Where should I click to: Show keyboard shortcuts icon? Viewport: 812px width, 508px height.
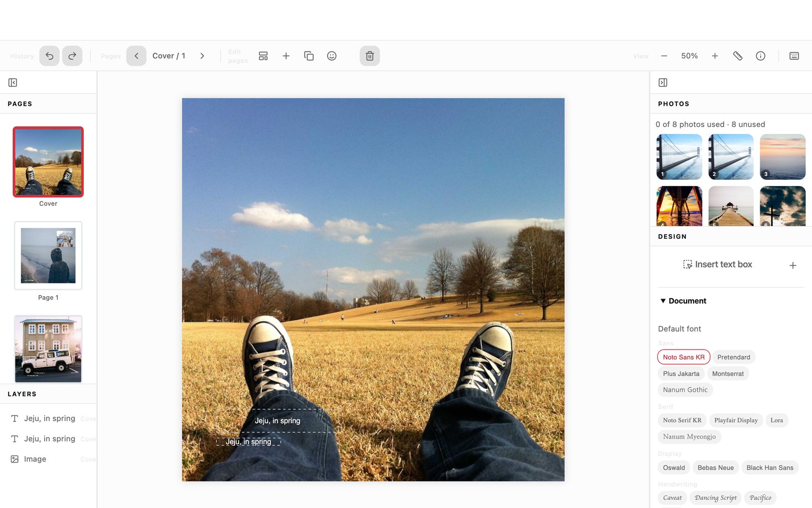(x=794, y=56)
